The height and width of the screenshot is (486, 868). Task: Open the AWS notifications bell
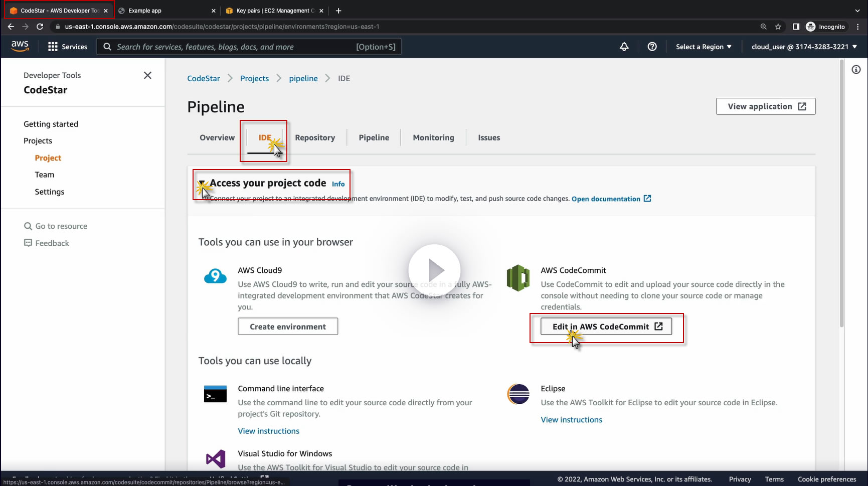click(624, 47)
